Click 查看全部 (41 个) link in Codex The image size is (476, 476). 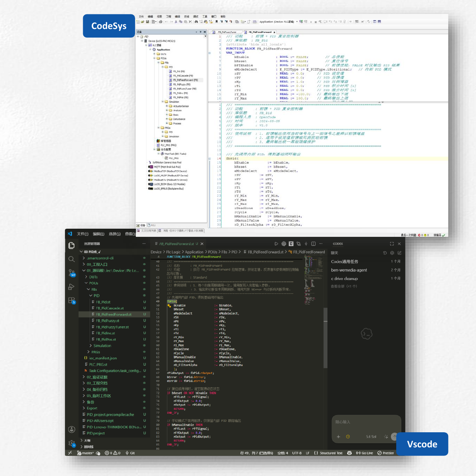[x=344, y=286]
